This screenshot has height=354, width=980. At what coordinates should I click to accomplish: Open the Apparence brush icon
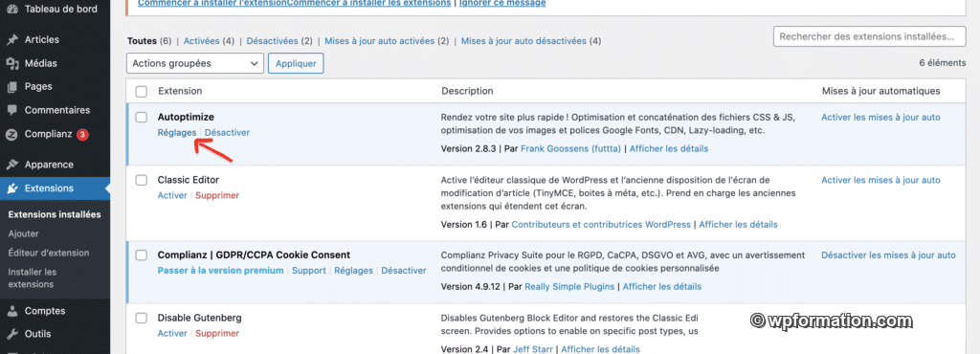pyautogui.click(x=11, y=165)
